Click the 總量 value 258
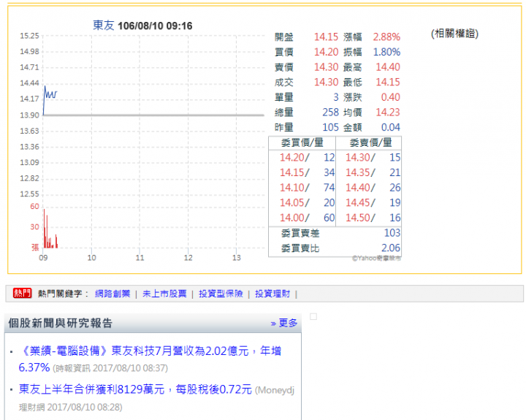Image resolution: width=526 pixels, height=420 pixels. [330, 112]
